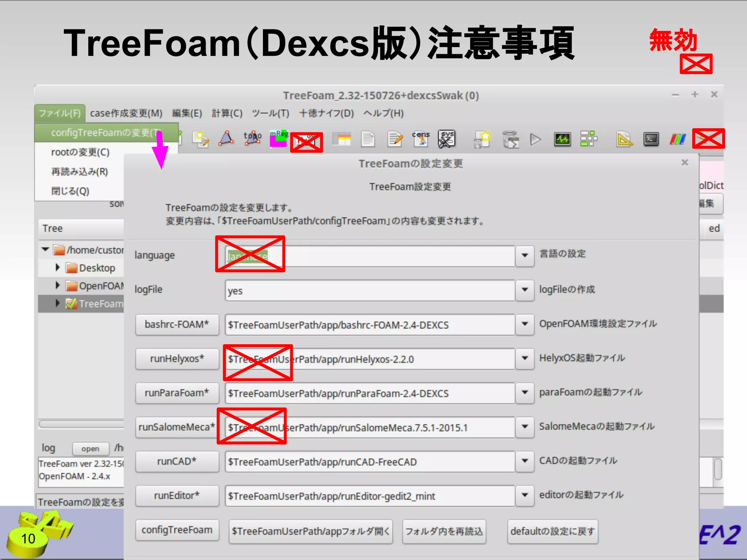This screenshot has height=560, width=747.
Task: Open the runSalomeMeca path dropdown arrow
Action: click(525, 427)
